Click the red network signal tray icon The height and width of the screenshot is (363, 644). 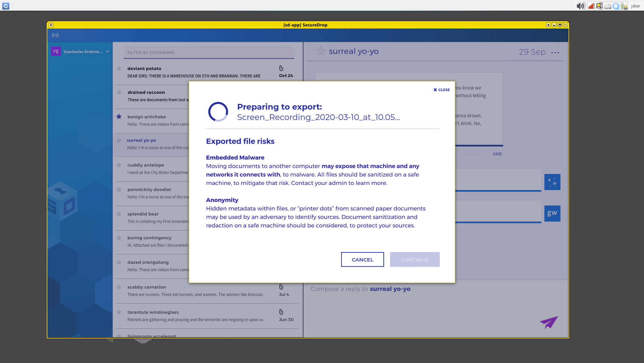click(591, 6)
